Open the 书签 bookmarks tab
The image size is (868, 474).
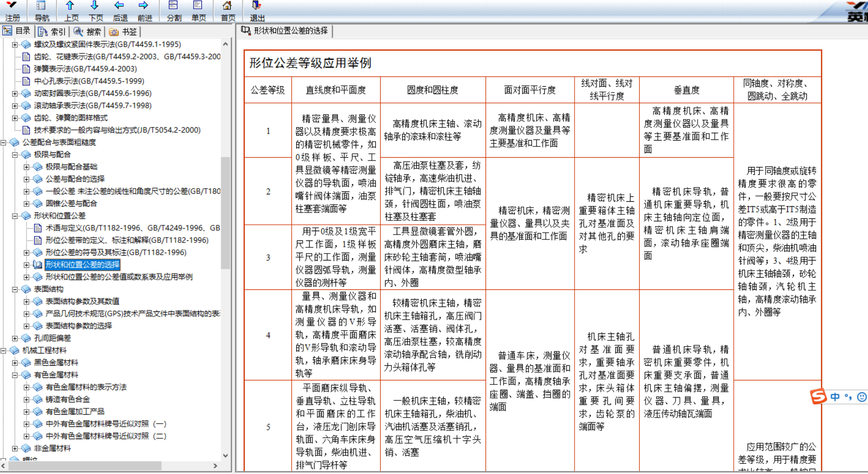point(123,31)
